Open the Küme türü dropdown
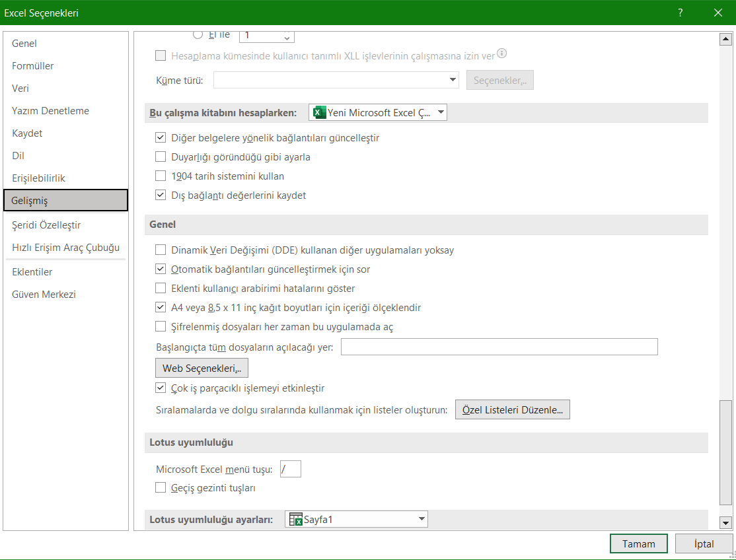This screenshot has width=736, height=560. pos(336,80)
